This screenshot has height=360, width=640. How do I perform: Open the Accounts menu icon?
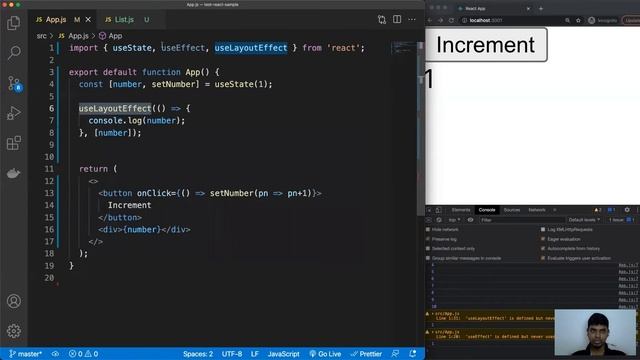point(13,301)
